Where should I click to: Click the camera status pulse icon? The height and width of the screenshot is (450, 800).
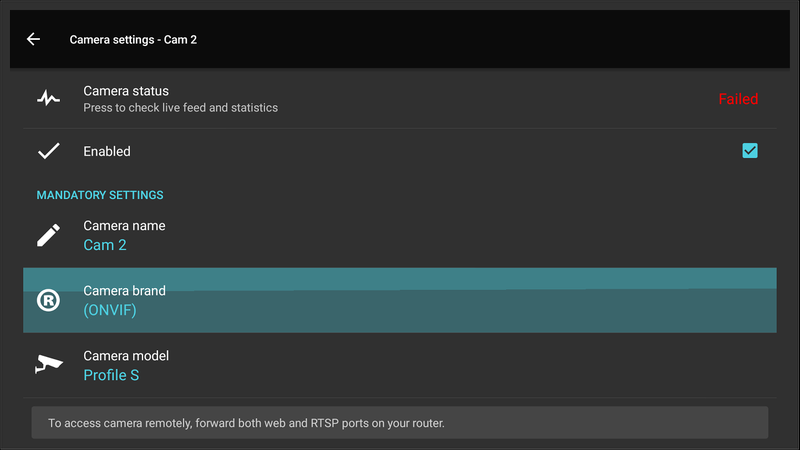pyautogui.click(x=48, y=98)
